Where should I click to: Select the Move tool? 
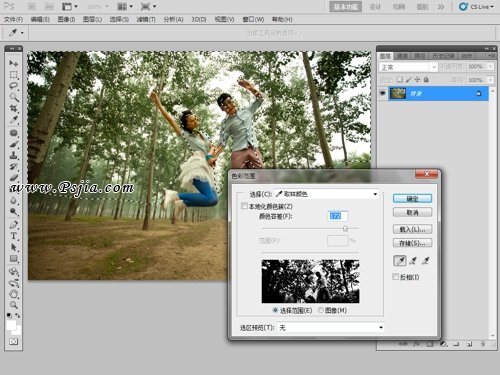13,63
